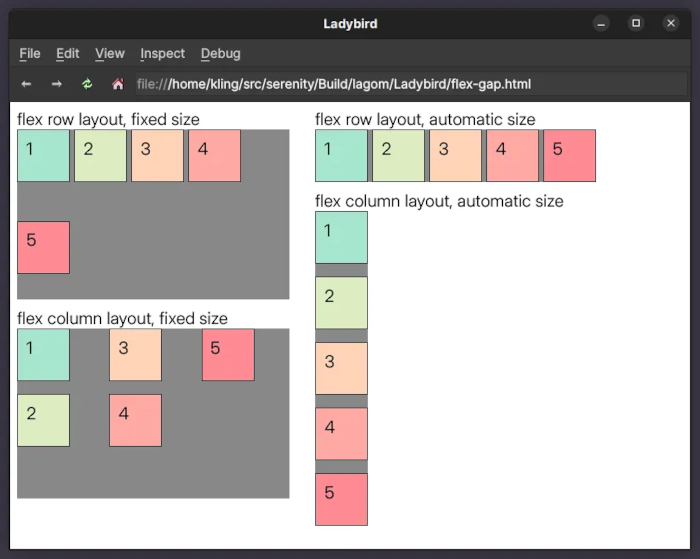This screenshot has height=559, width=700.
Task: Click the Ladybird title bar text
Action: (x=350, y=24)
